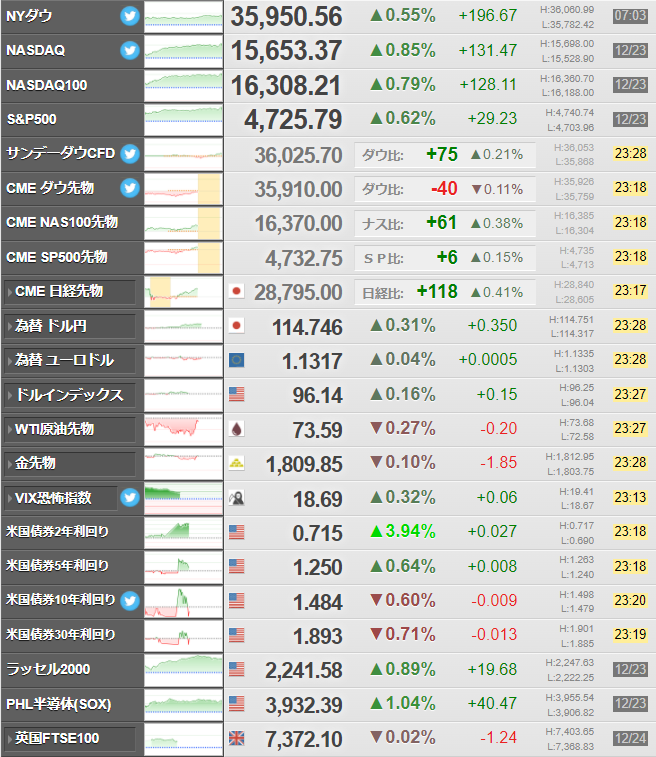Open the VIX恐怖指数 mini chart
This screenshot has width=656, height=757.
pyautogui.click(x=183, y=499)
